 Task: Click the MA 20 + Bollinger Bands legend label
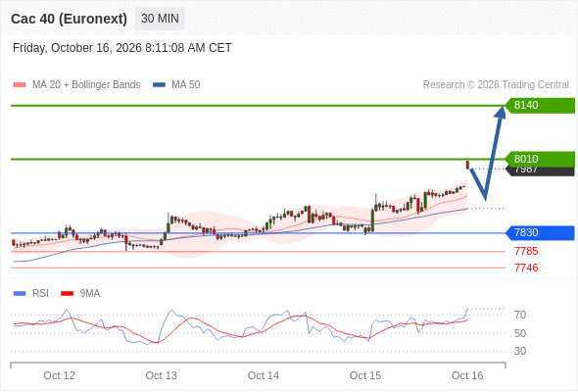[86, 85]
